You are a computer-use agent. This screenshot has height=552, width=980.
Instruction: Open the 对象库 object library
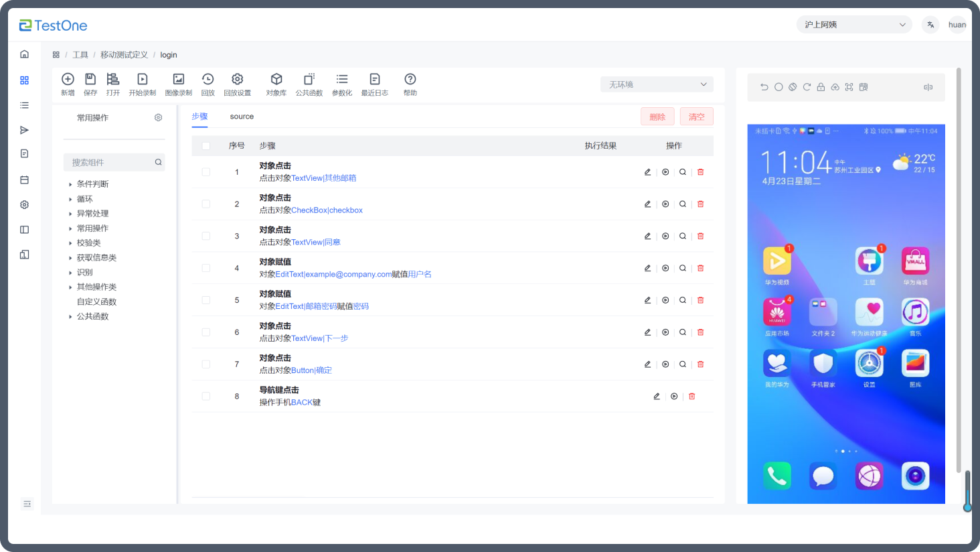click(276, 80)
